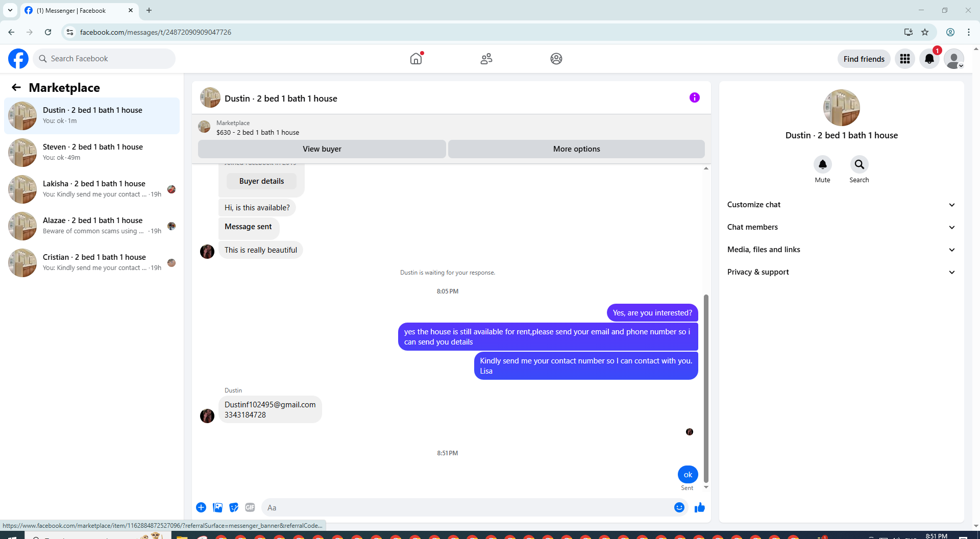Click the "This is really beautiful" message
The image size is (980, 539).
click(260, 250)
